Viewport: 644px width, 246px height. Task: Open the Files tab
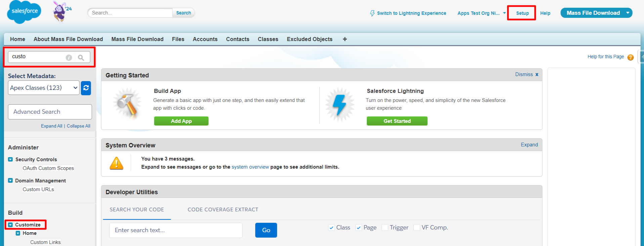pos(178,39)
